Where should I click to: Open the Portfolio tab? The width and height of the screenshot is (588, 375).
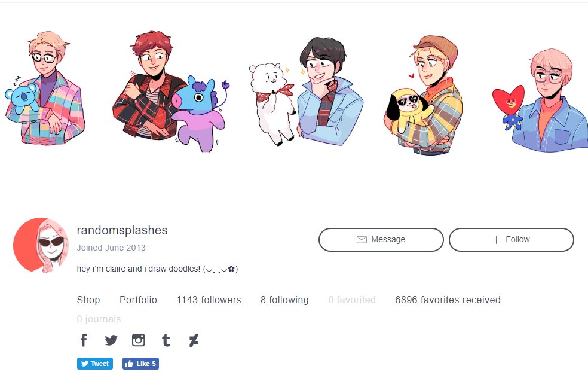tap(139, 300)
